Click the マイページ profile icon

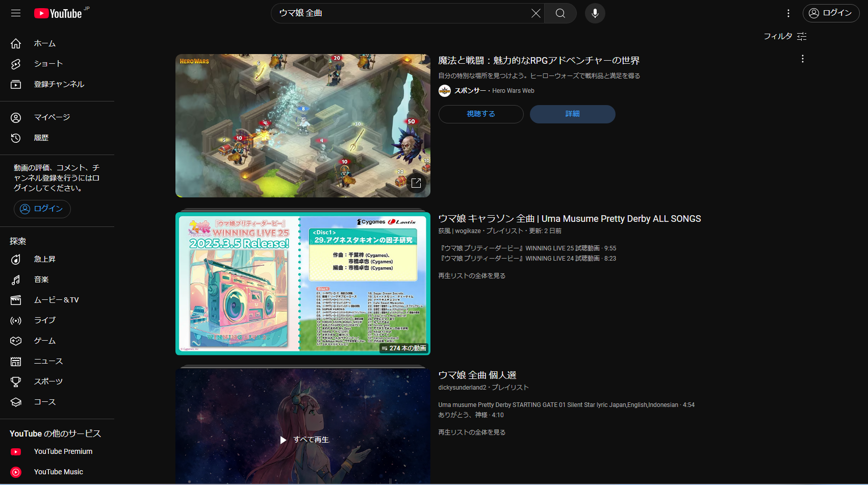16,117
